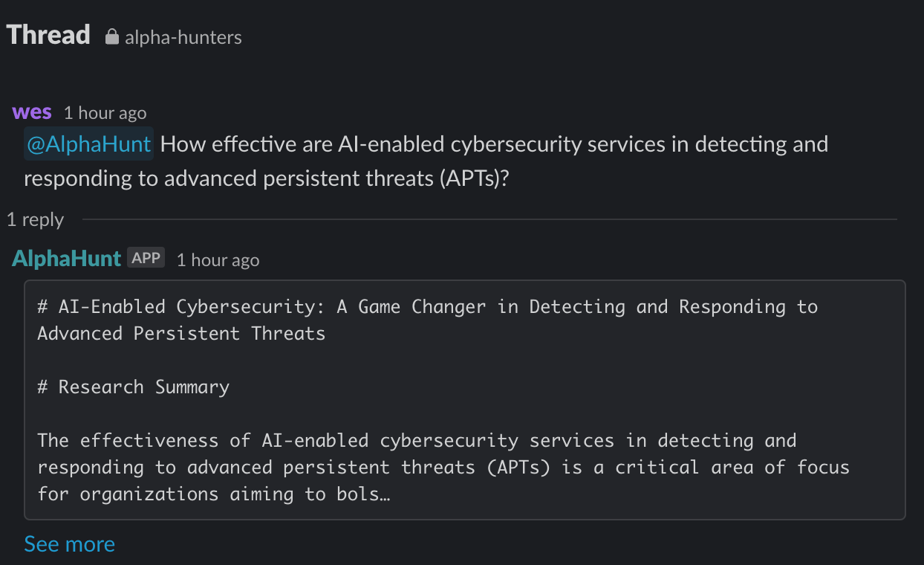The height and width of the screenshot is (565, 924).
Task: Click the timestamp next to the APP badge
Action: pyautogui.click(x=218, y=259)
